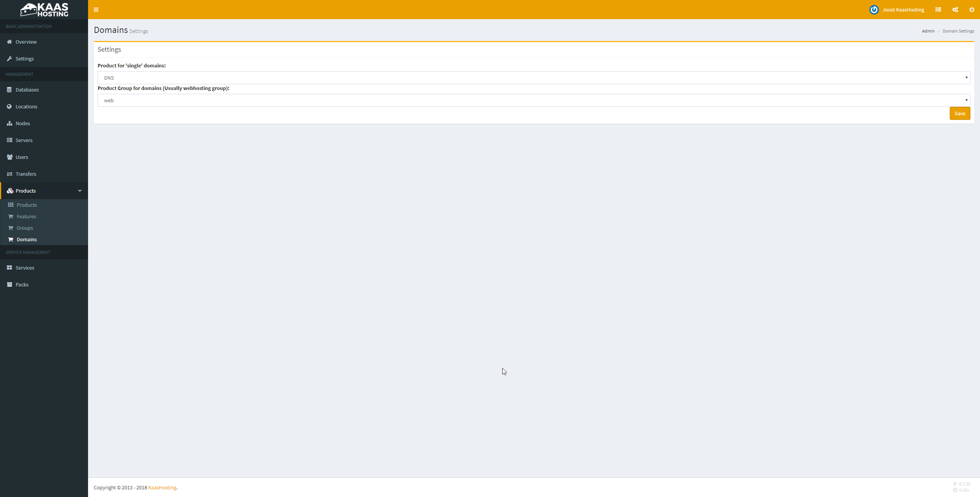Open the cogs settings icon in header
Screen dimensions: 980x497
coord(955,10)
